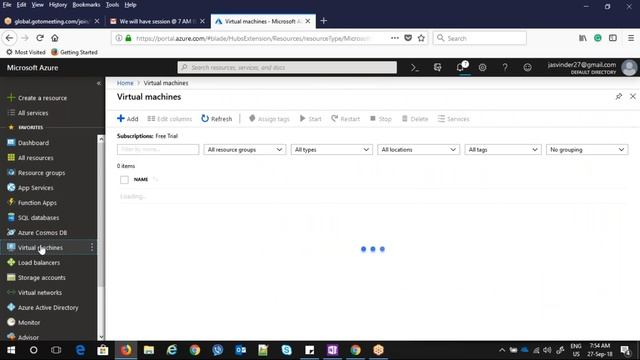This screenshot has height=360, width=640.
Task: Open a new browser tab
Action: pyautogui.click(x=324, y=21)
